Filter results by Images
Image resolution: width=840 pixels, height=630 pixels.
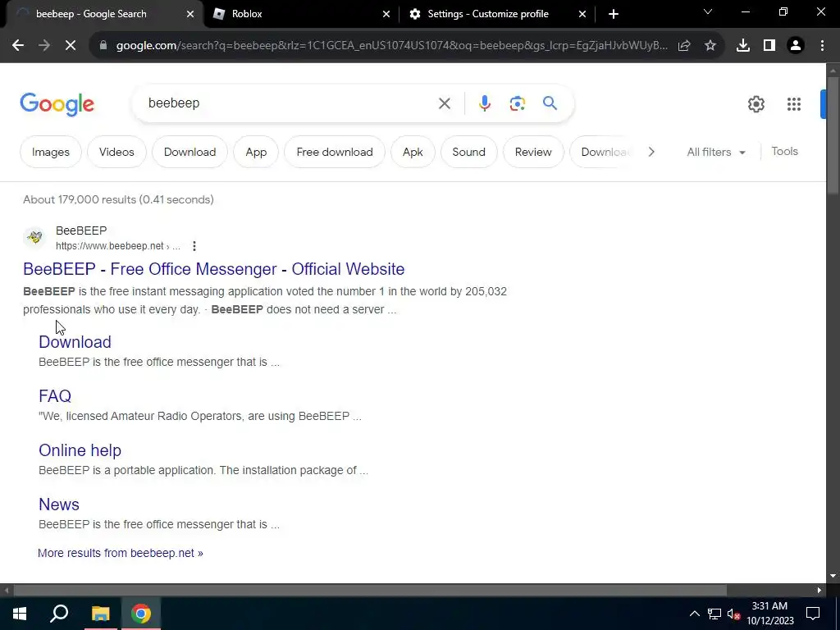[51, 152]
